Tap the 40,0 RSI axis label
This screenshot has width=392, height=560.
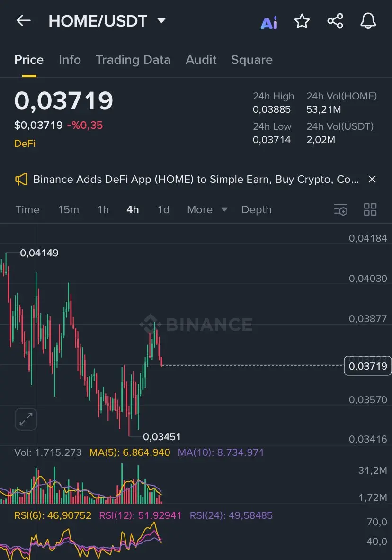tap(377, 542)
